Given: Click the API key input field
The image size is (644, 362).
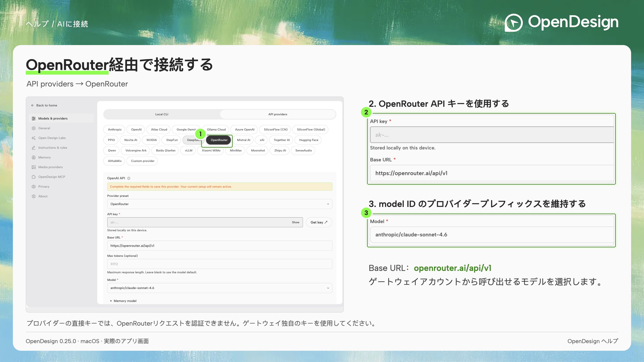Looking at the screenshot, I should point(205,222).
